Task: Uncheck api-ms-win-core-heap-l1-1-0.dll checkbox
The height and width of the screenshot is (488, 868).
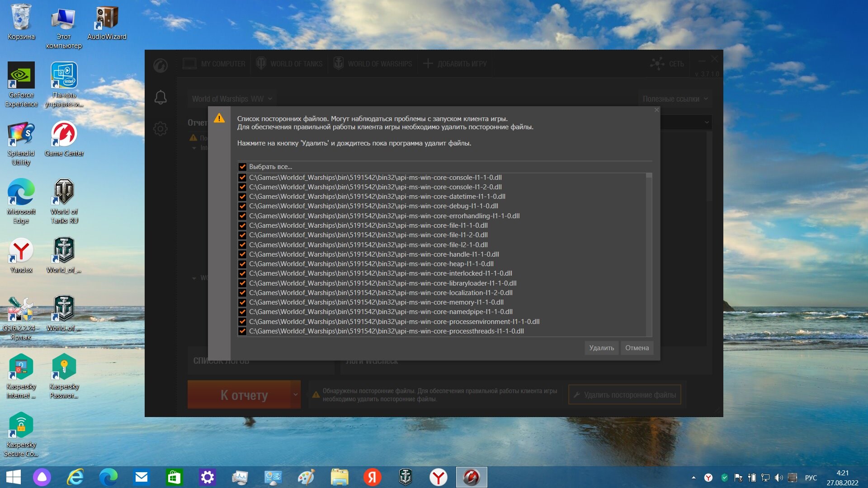Action: click(x=242, y=264)
